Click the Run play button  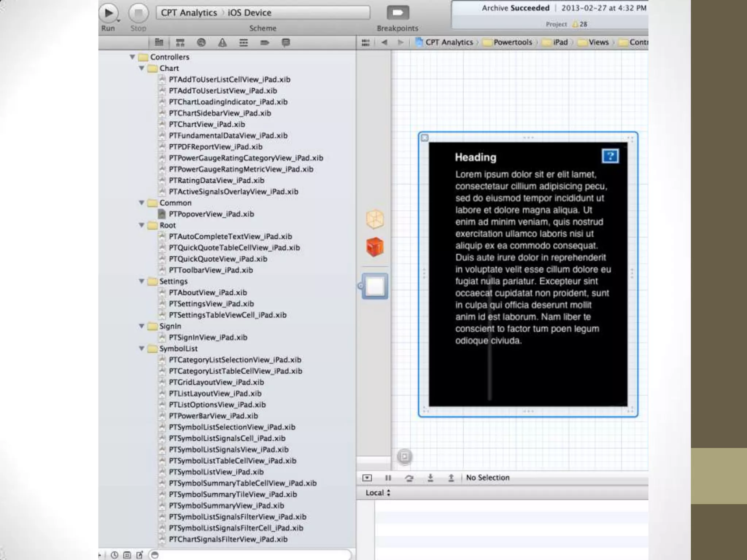point(109,13)
